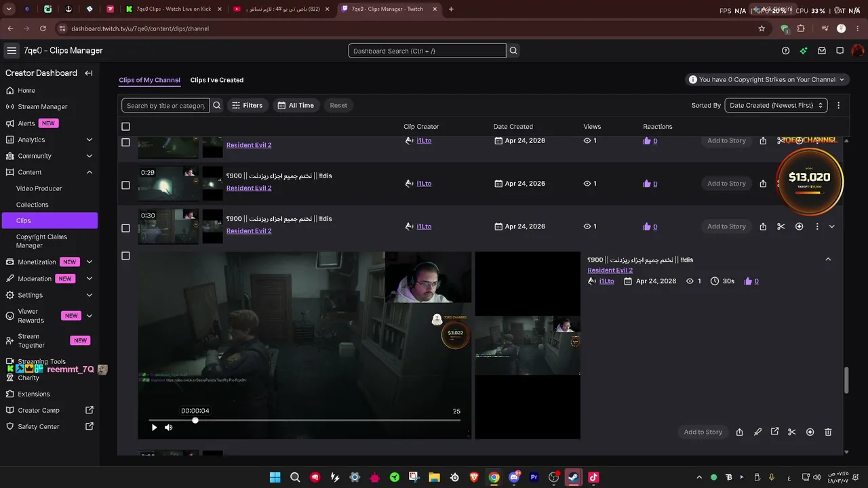Screen dimensions: 868x488
Task: Click scissors edit icon in expanded clip actions
Action: coord(792,432)
